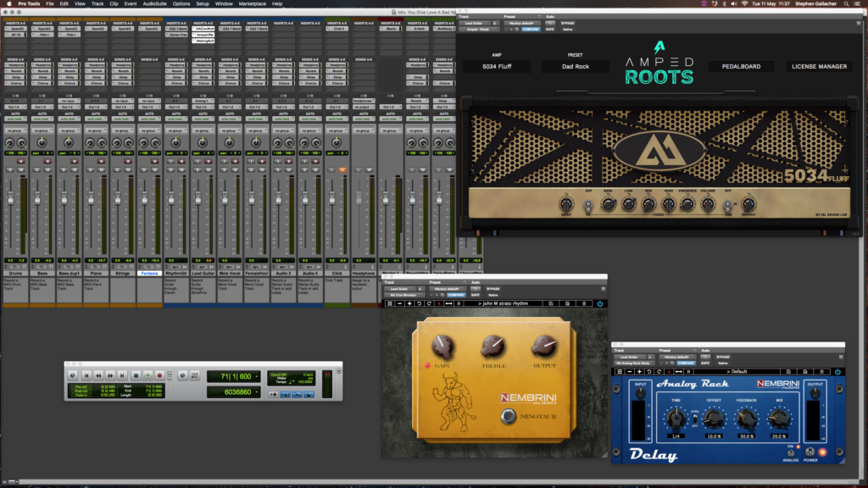Mute the Click track
Viewport: 868px width, 488px height.
pyautogui.click(x=342, y=169)
